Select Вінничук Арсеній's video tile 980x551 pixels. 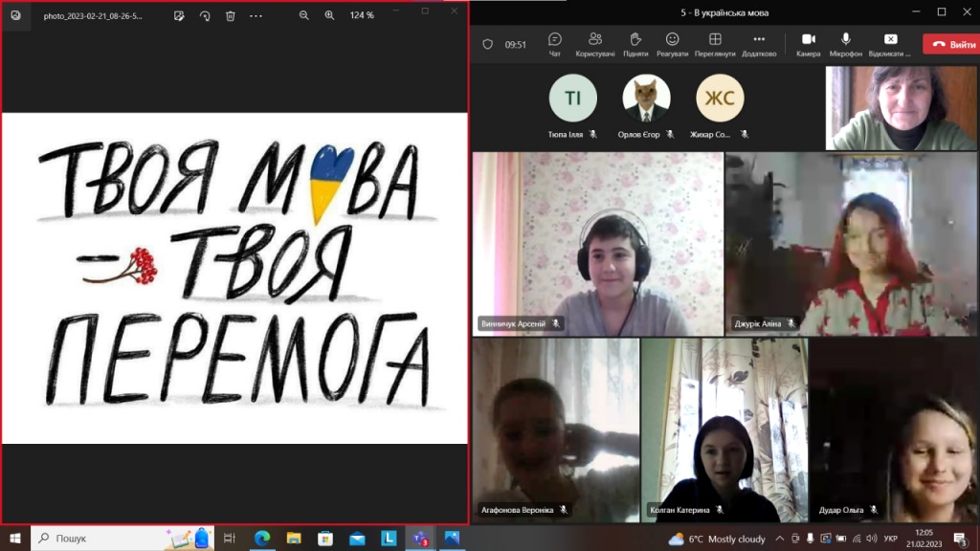[597, 244]
